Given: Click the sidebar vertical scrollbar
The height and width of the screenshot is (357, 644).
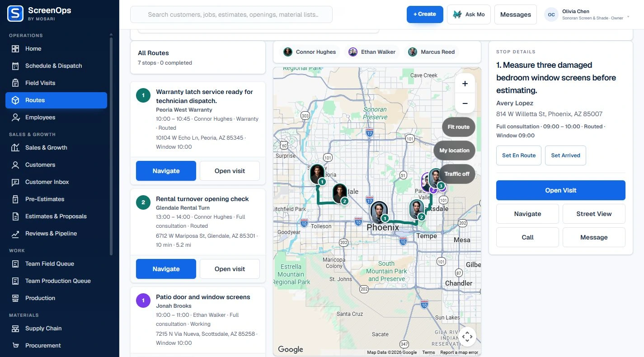Looking at the screenshot, I should tap(111, 146).
